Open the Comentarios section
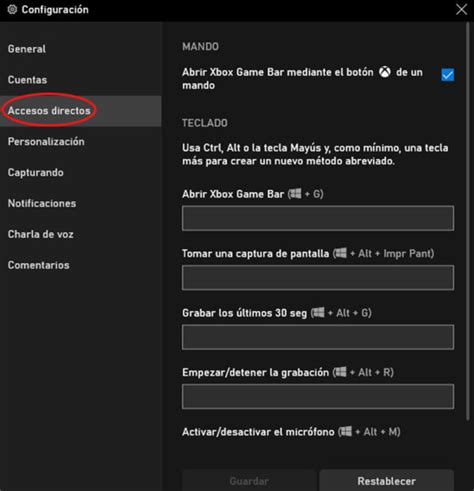This screenshot has width=474, height=491. [x=39, y=265]
